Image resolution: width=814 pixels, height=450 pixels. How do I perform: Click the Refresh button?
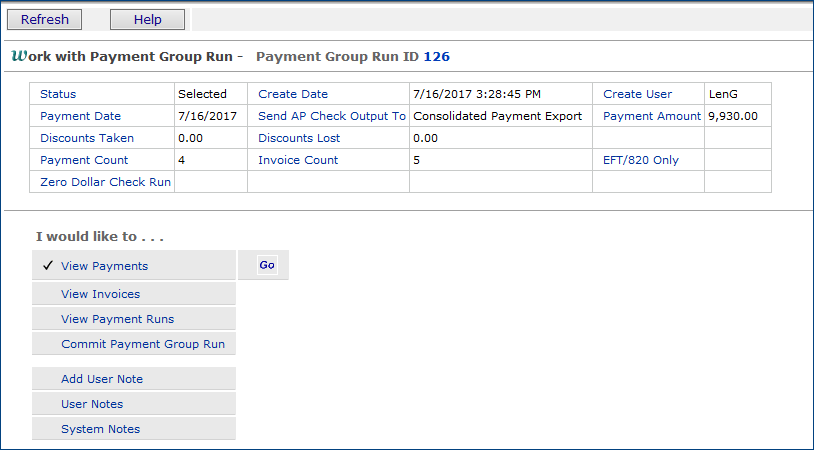(45, 20)
